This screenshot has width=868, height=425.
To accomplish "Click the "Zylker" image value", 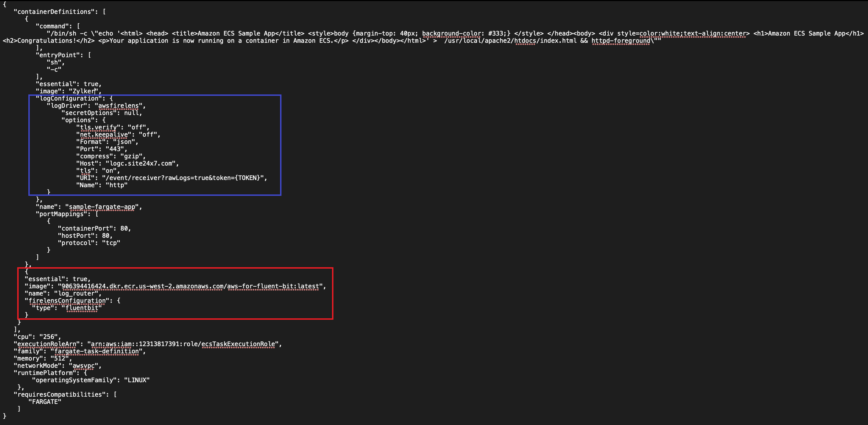I will click(x=84, y=91).
